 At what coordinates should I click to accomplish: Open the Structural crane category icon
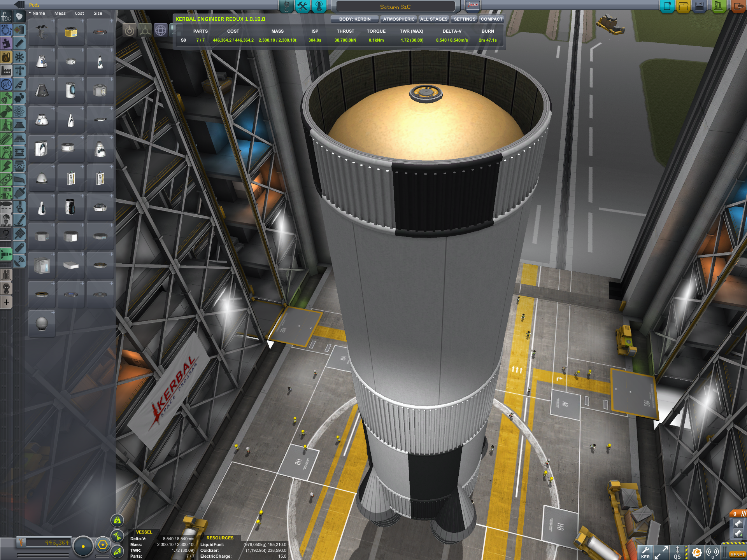[19, 71]
